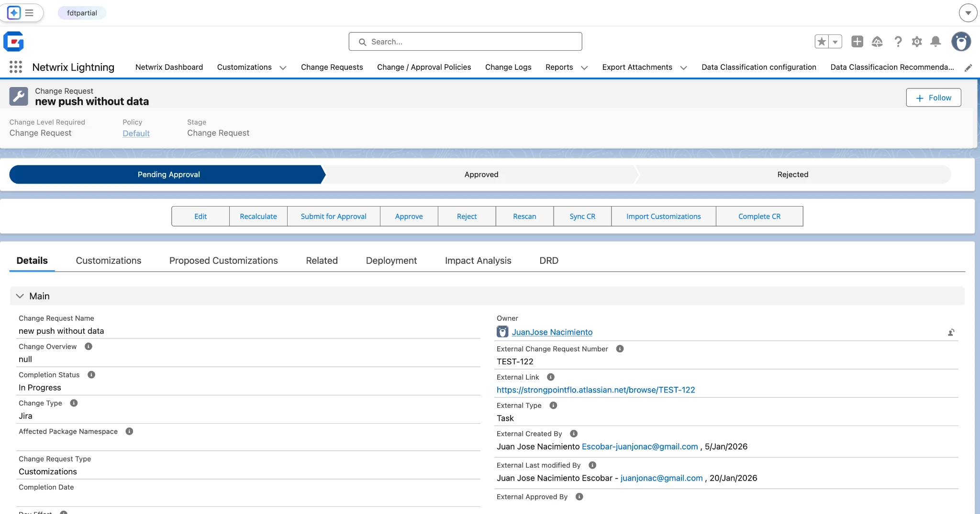Open Setup via the gear icon
The image size is (980, 514).
(917, 42)
